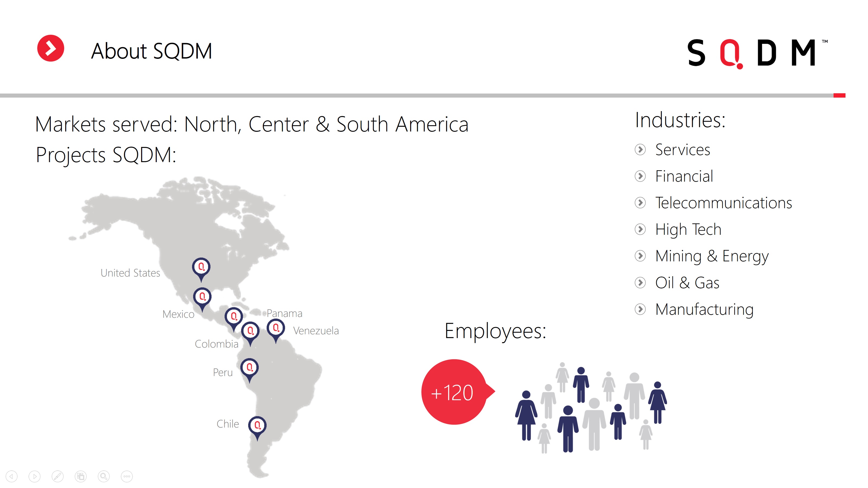Screen dimensions: 868x488
Task: Click the red +120 employees bubble
Action: tap(454, 392)
